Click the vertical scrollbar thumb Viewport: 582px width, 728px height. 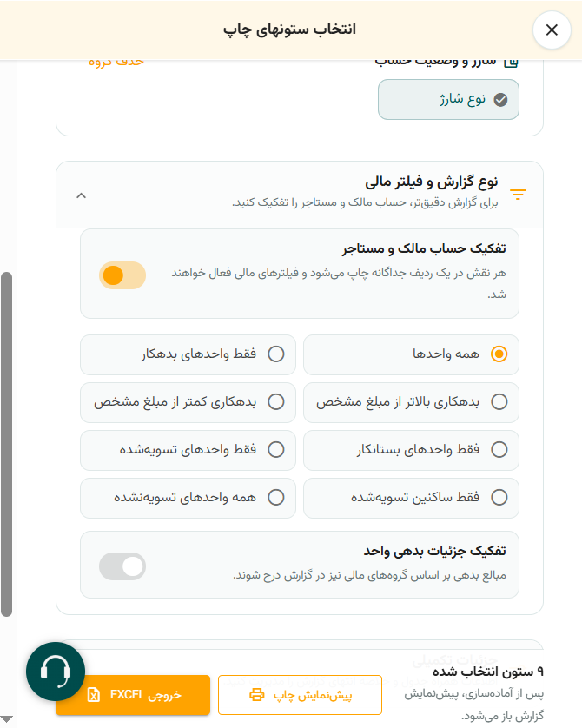coord(6,444)
